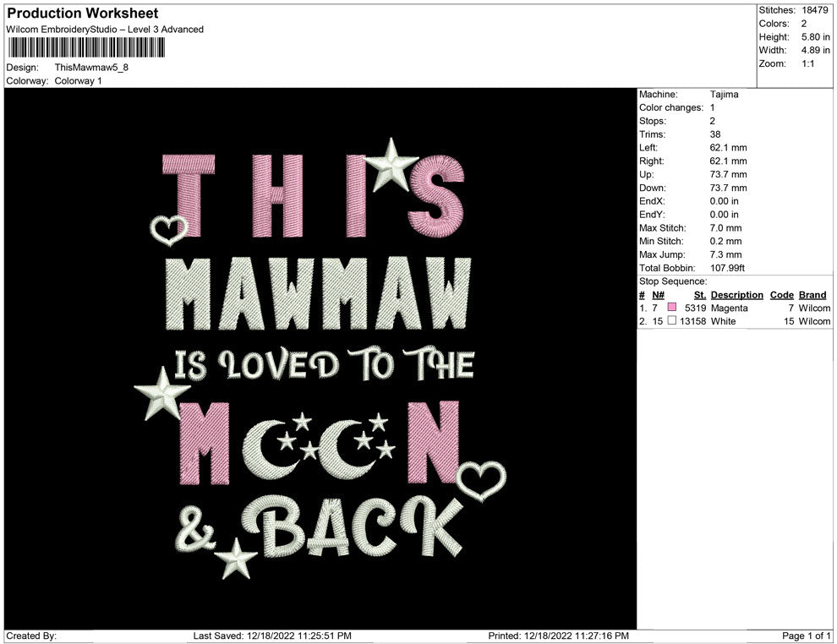Click the heart outline beside letter T

(169, 230)
